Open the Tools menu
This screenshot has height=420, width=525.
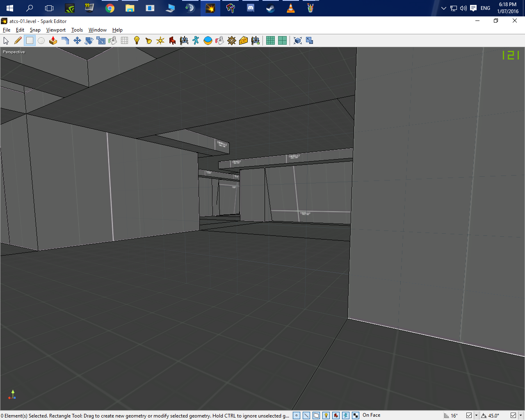77,30
